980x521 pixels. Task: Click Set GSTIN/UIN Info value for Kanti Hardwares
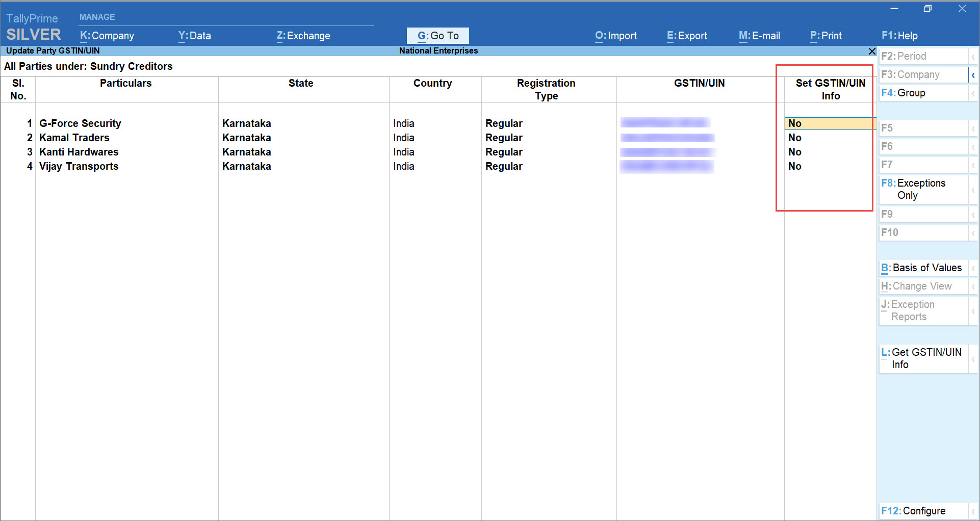click(795, 152)
